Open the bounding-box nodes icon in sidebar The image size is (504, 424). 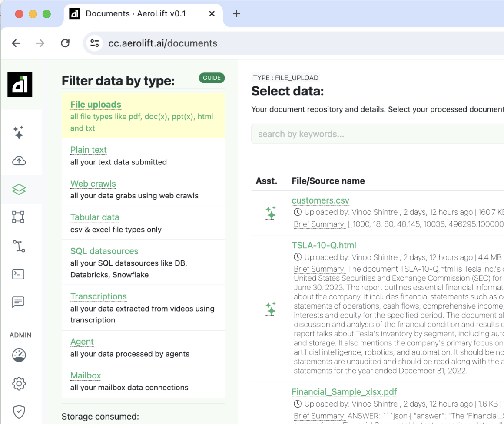[x=18, y=217]
